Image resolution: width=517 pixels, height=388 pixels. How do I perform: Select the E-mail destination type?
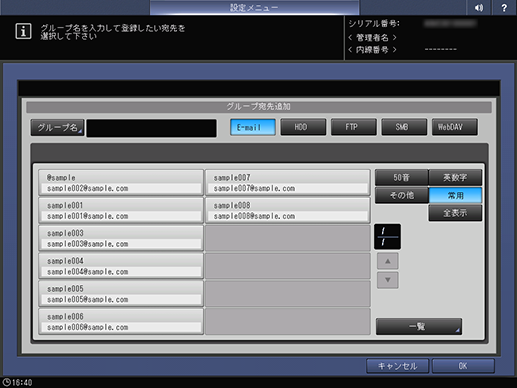[253, 127]
